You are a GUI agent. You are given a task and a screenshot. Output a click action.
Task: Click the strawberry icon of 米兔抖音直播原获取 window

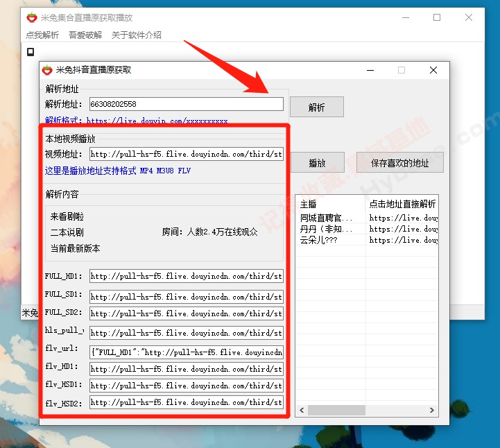(x=47, y=70)
